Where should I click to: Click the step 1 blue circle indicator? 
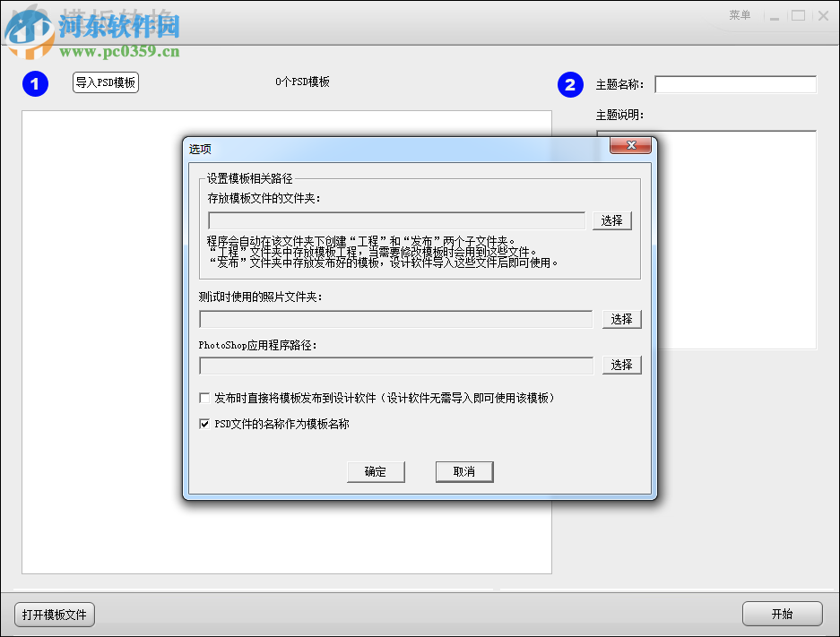(35, 84)
